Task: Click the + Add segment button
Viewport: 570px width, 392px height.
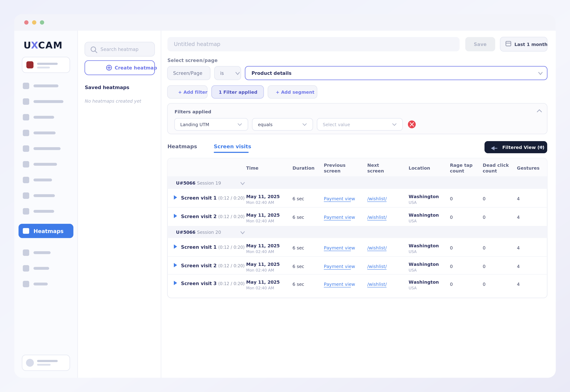Action: point(292,92)
